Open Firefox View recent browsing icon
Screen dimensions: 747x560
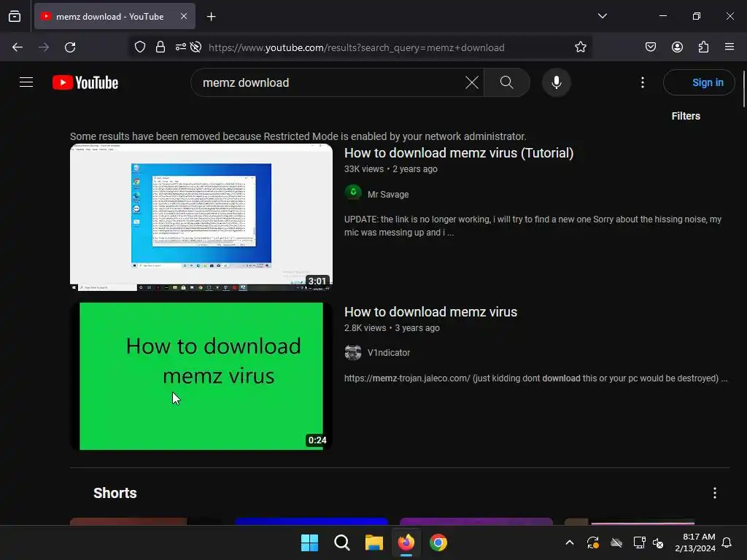pyautogui.click(x=15, y=16)
